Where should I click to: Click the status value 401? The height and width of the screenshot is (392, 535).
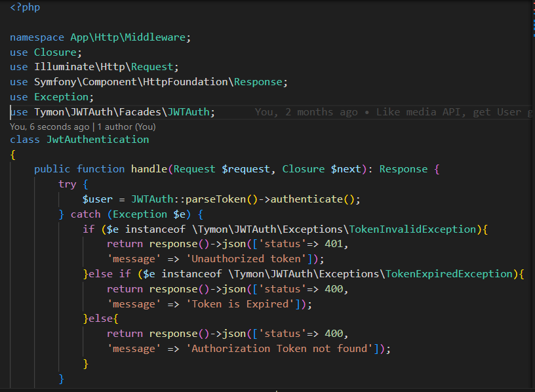coord(333,244)
